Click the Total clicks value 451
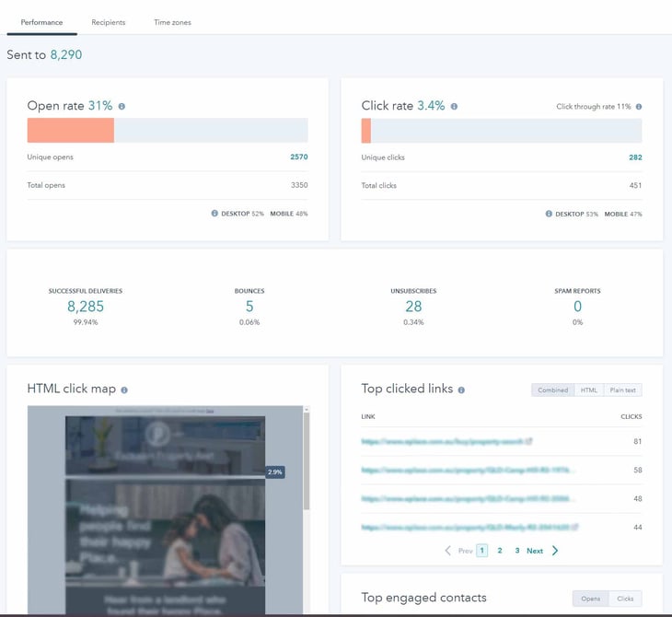Viewport: 672px width, 617px height. coord(635,186)
